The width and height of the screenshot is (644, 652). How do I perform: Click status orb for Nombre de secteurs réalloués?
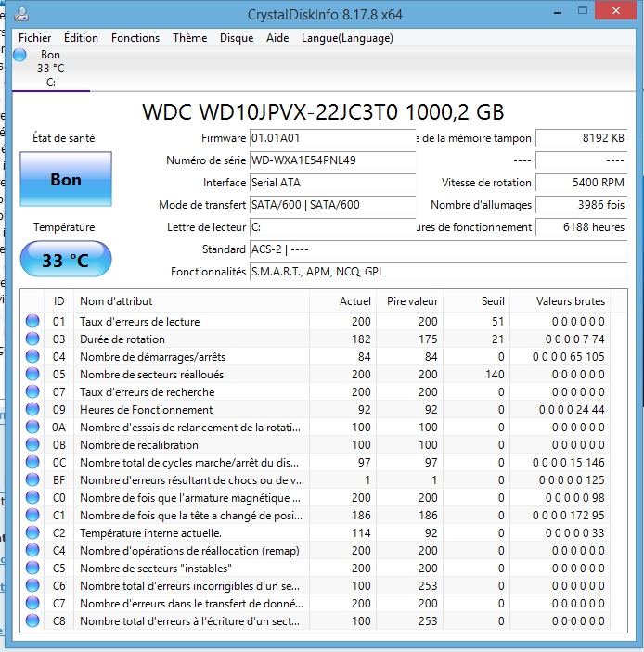click(x=33, y=374)
